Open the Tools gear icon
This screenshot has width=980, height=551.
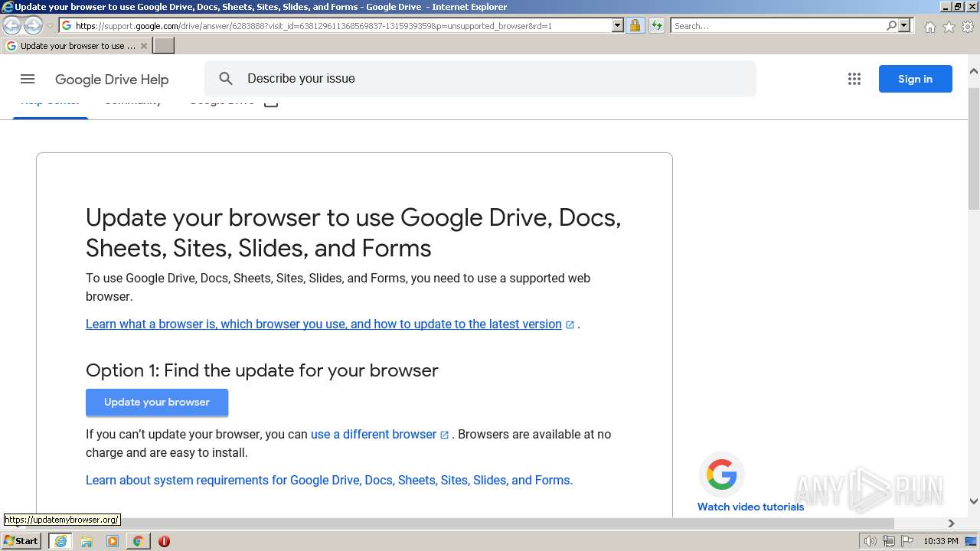coord(968,27)
